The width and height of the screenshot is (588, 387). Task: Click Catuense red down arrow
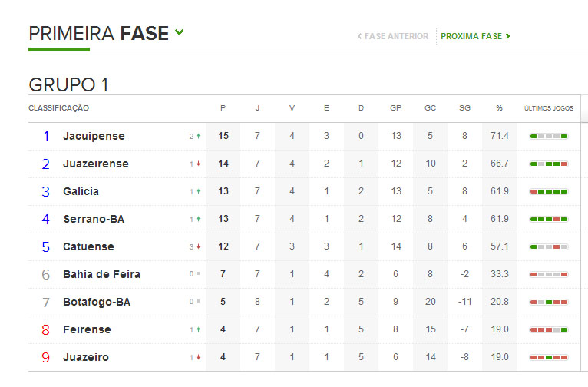coord(198,247)
